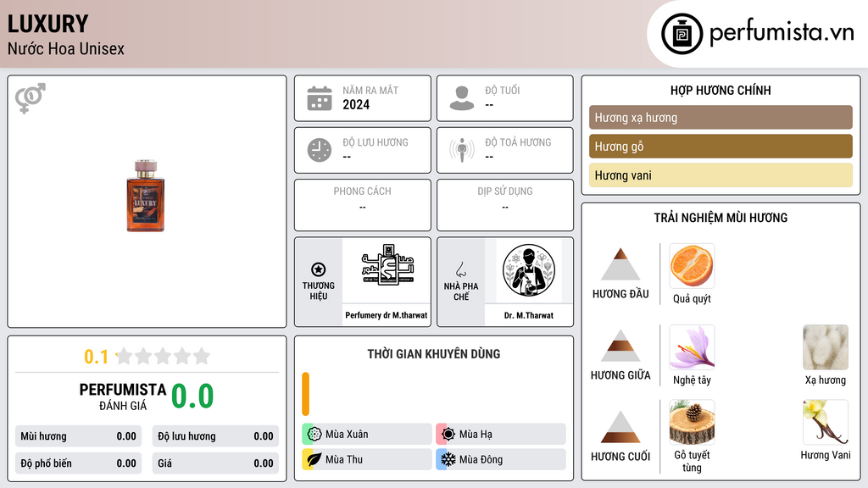Click the nose icon for Nhà Pha Chế
The width and height of the screenshot is (868, 488).
pos(460,269)
